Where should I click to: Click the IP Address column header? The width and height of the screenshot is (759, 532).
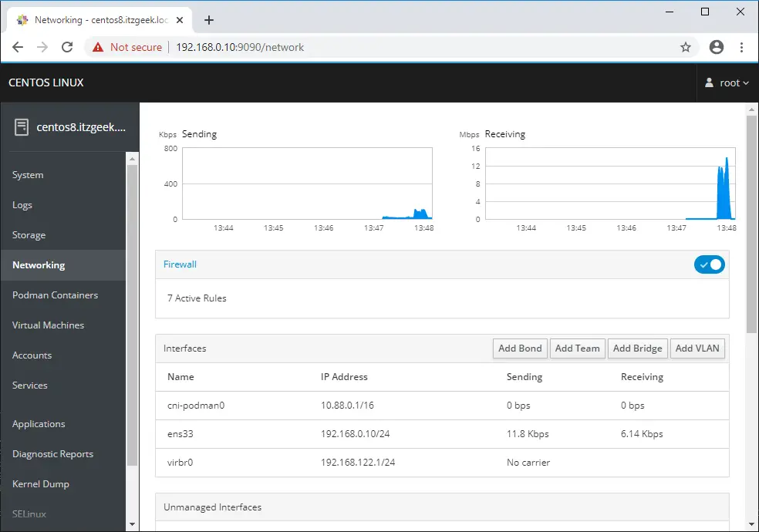tap(344, 377)
